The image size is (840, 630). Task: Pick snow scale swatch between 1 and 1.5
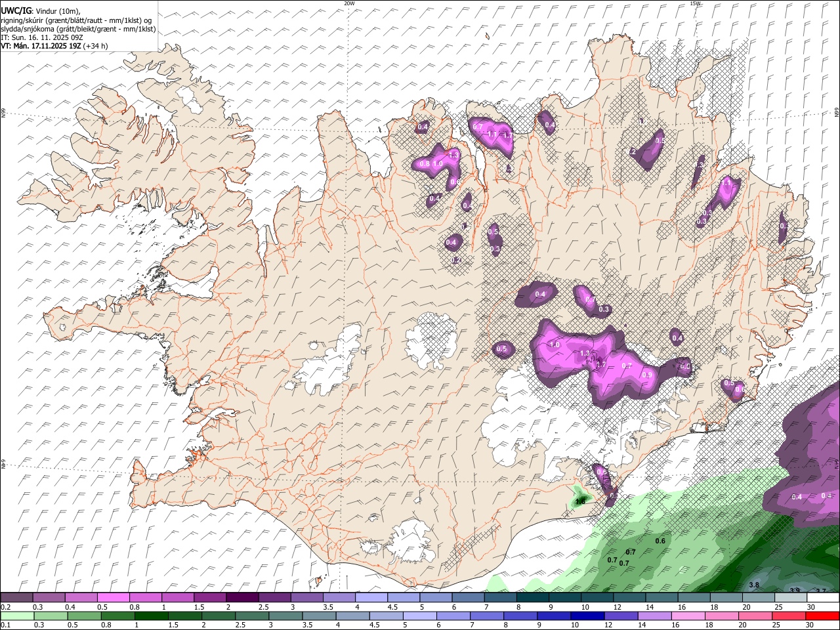(178, 598)
